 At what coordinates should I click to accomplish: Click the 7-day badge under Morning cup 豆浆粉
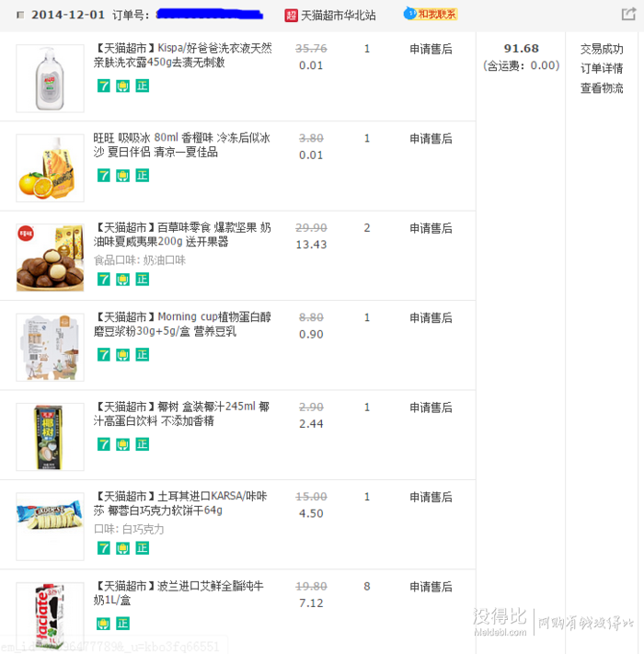point(103,355)
